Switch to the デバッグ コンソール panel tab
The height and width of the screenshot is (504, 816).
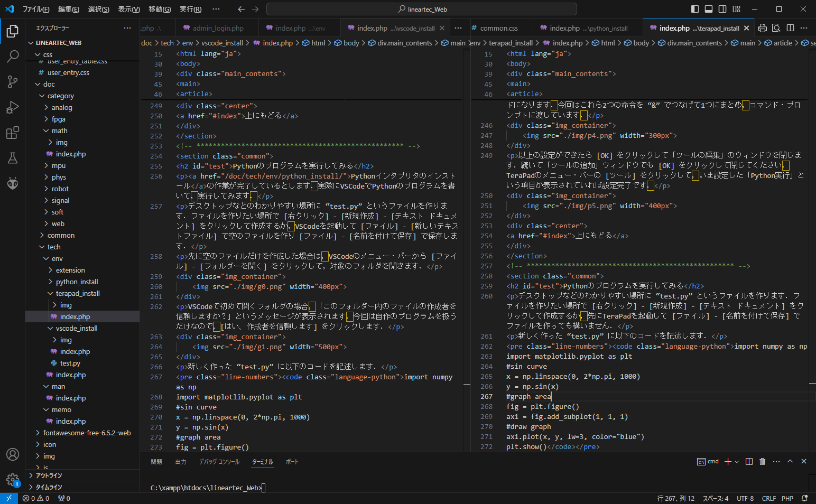tap(219, 462)
